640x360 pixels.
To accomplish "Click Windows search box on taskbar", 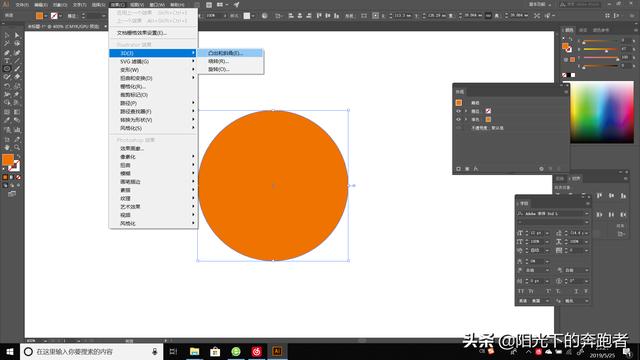I will pyautogui.click(x=91, y=351).
